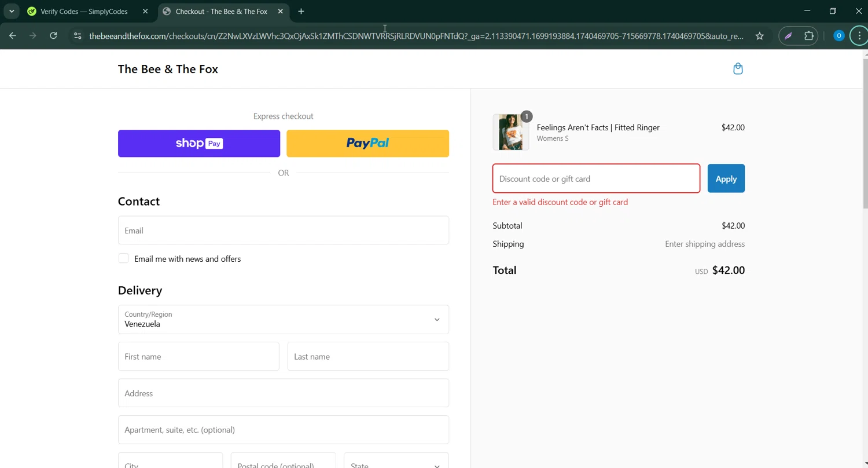Image resolution: width=868 pixels, height=468 pixels.
Task: Click the 'Enter shipping address' text
Action: point(705,244)
